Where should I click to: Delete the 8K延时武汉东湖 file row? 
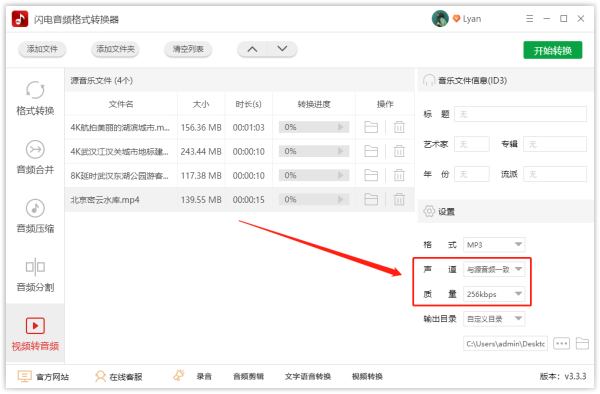pyautogui.click(x=399, y=175)
